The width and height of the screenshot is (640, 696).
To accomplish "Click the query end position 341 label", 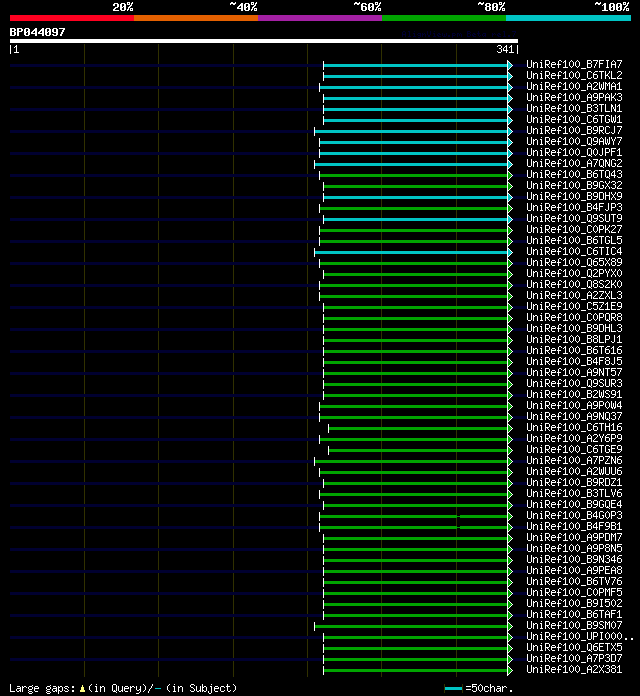I will pos(505,49).
